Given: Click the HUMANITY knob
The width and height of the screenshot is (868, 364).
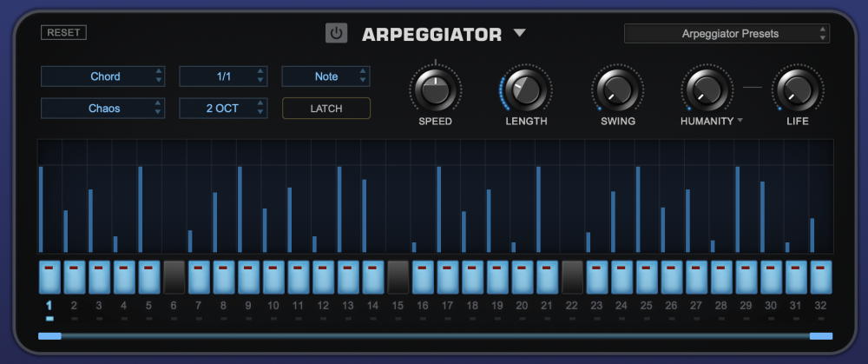Looking at the screenshot, I should [707, 89].
